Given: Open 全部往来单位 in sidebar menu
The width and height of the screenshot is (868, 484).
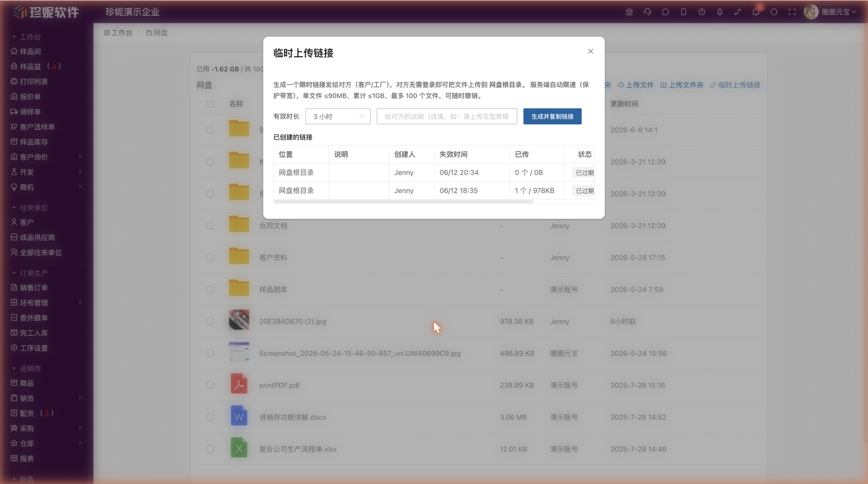Looking at the screenshot, I should pos(36,252).
